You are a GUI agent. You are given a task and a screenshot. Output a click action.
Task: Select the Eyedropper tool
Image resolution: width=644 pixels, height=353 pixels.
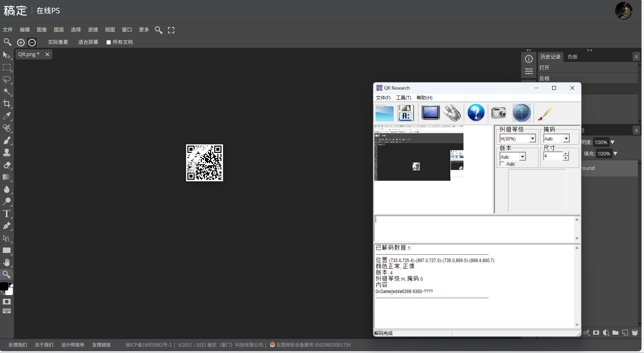[7, 116]
